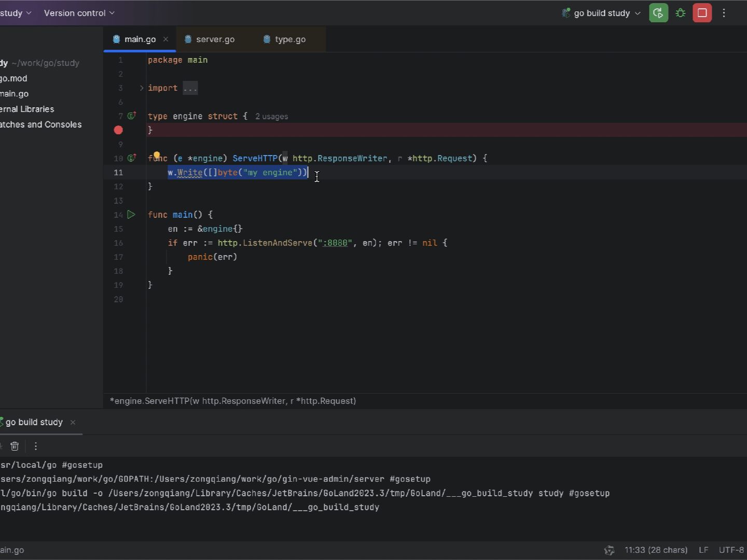Image resolution: width=747 pixels, height=560 pixels.
Task: Remove the red breakpoint on line 8
Action: (x=118, y=130)
